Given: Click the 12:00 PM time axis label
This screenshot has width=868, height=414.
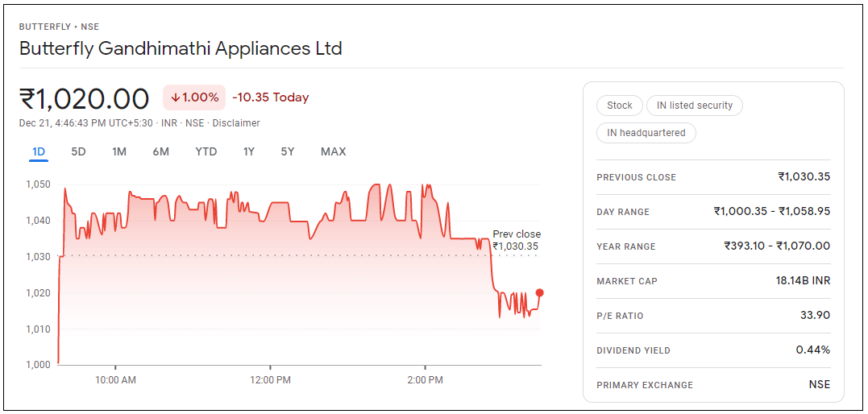Looking at the screenshot, I should tap(270, 381).
